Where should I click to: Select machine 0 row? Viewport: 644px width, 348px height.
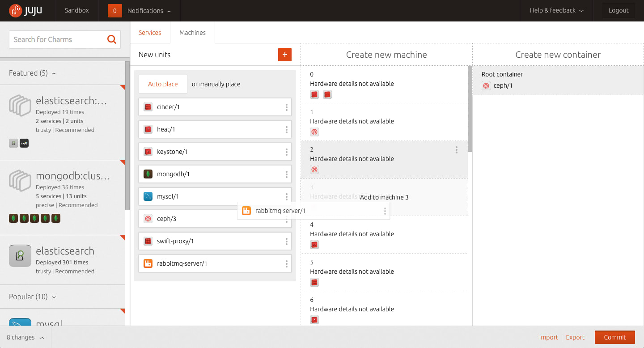click(384, 85)
